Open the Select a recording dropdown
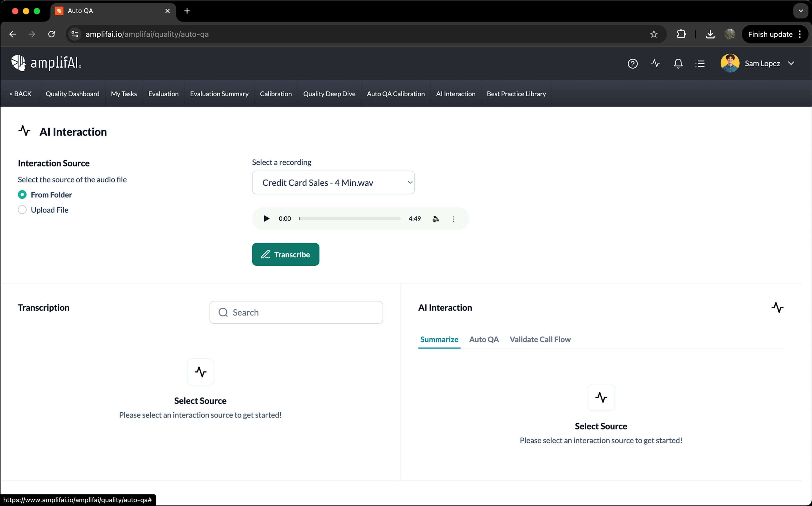The image size is (812, 506). point(333,182)
